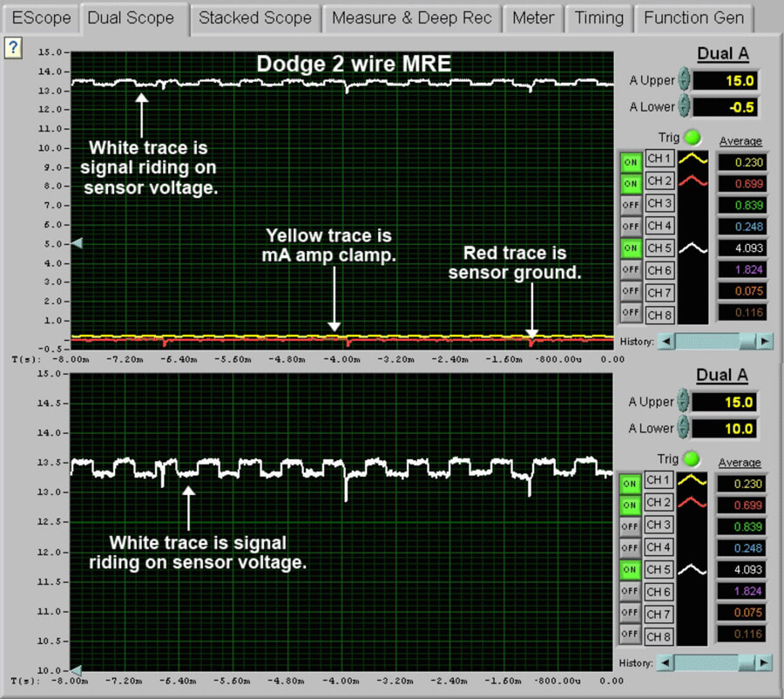
Task: Select top scope CH 5 average 4.093
Action: [742, 248]
